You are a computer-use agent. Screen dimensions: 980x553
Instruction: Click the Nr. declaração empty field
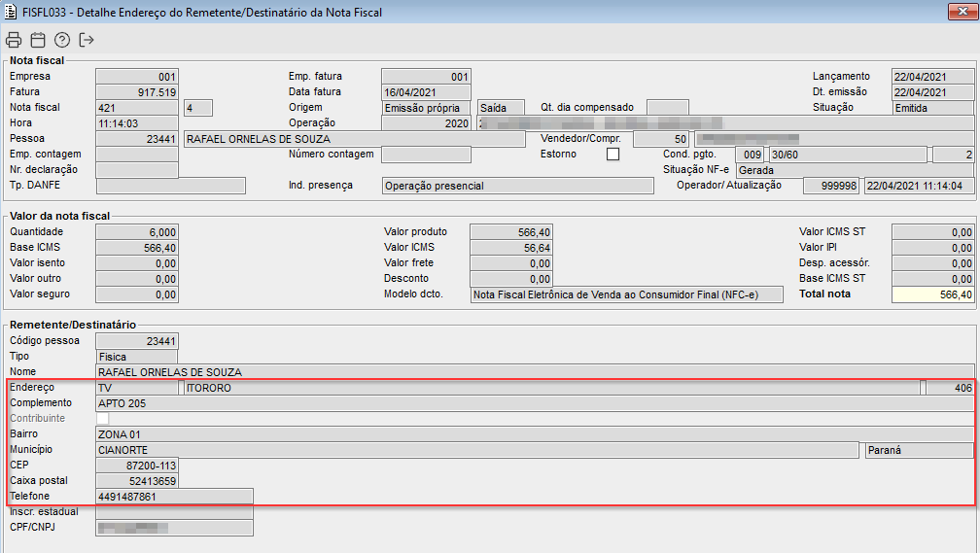137,170
